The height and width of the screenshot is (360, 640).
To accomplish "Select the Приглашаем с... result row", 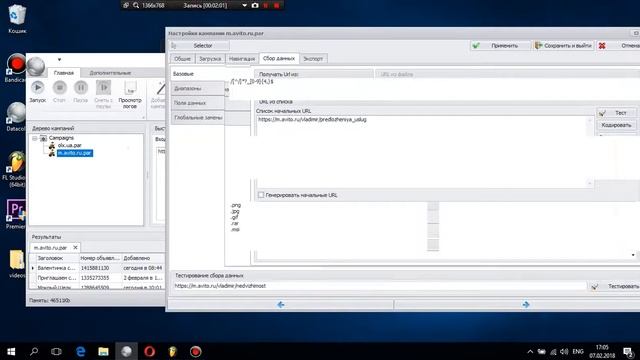I will pos(97,278).
